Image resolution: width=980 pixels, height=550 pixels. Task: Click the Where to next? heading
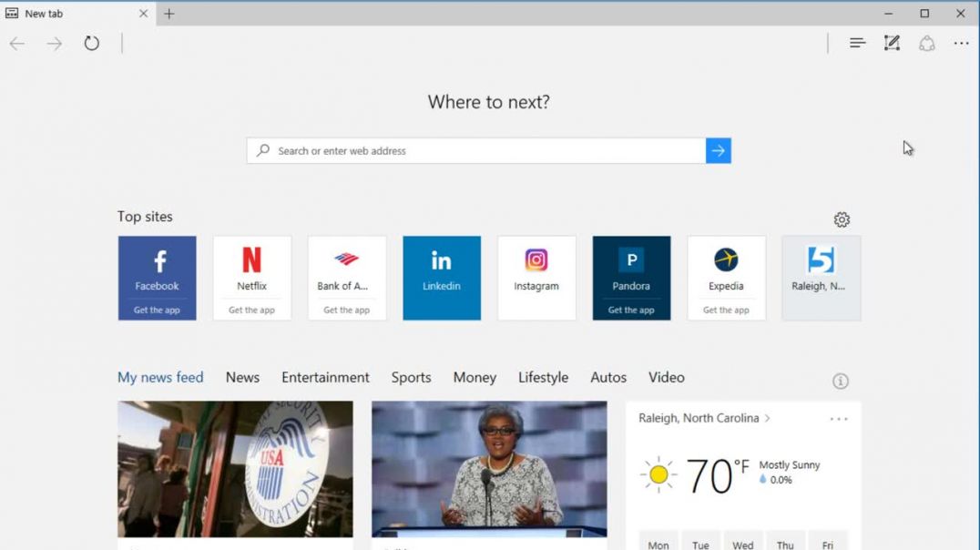pos(489,102)
